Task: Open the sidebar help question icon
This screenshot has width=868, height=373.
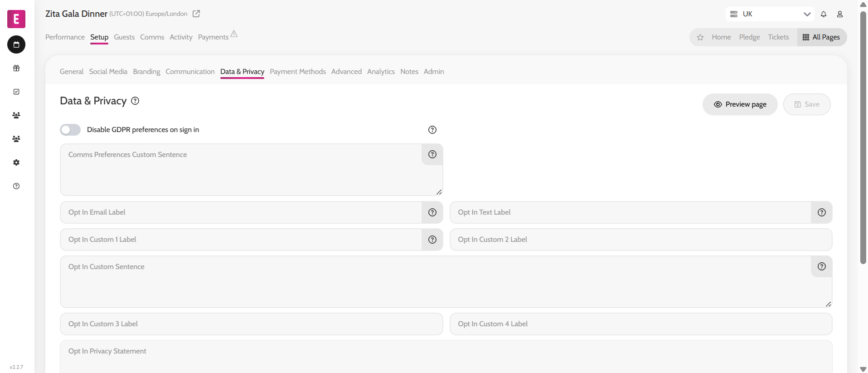Action: point(16,186)
